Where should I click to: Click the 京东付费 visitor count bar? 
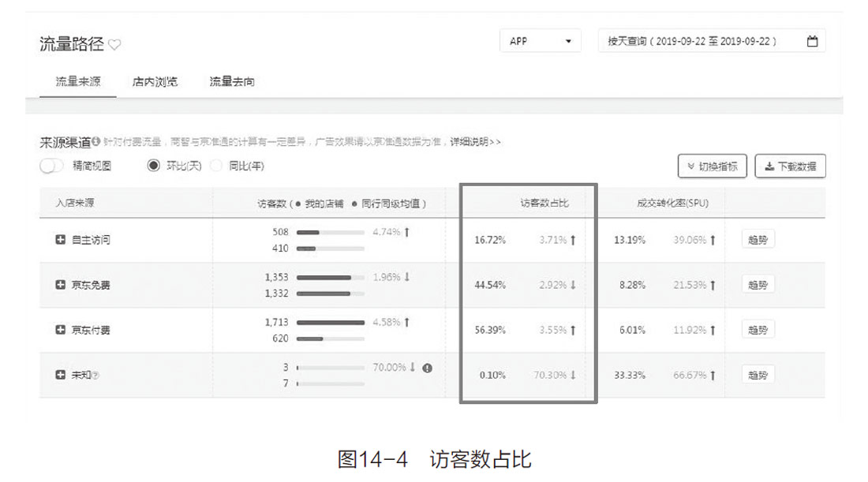(x=330, y=323)
